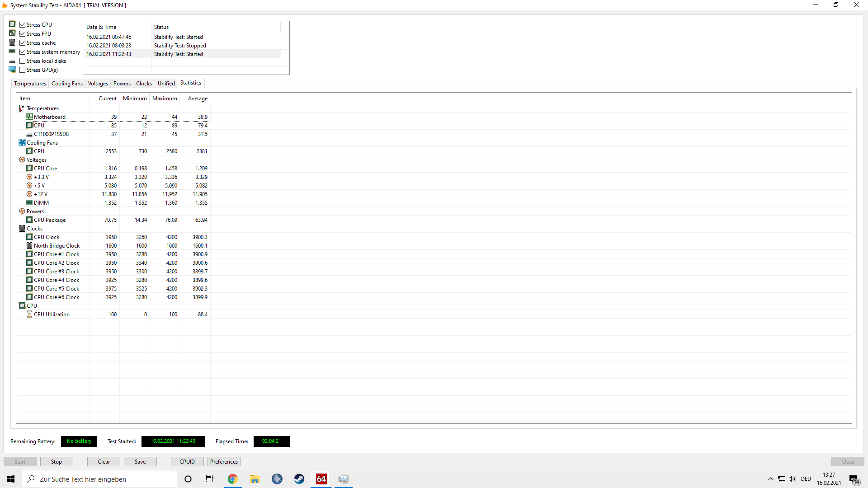Click the Voltages category icon
This screenshot has width=868, height=488.
point(22,160)
